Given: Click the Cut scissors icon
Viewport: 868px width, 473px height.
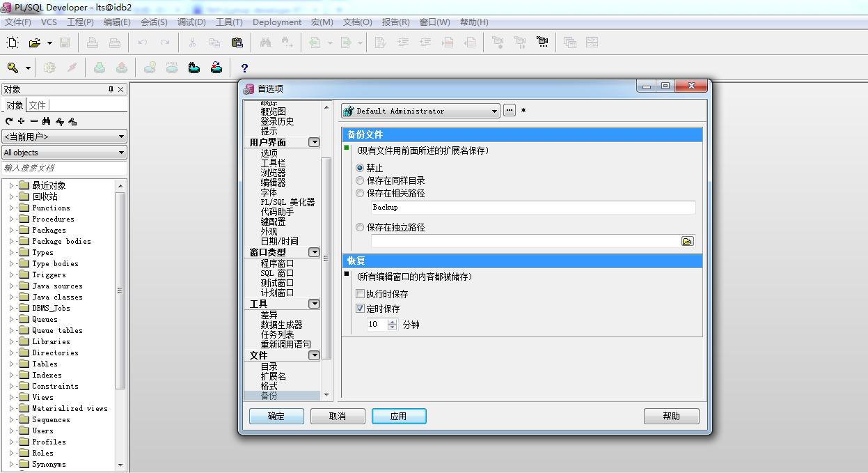Looking at the screenshot, I should (x=192, y=43).
